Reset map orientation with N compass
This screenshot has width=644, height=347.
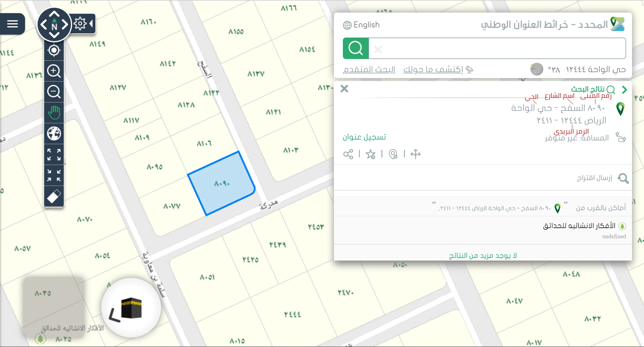pyautogui.click(x=54, y=25)
